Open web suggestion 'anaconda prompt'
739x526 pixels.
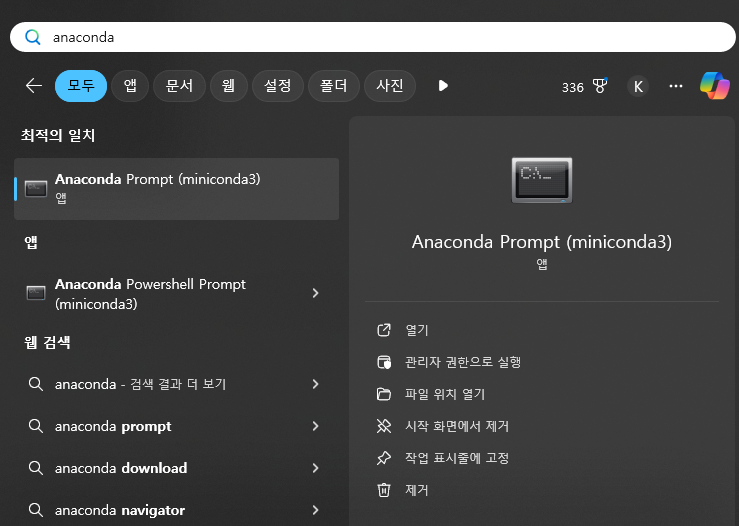(176, 426)
